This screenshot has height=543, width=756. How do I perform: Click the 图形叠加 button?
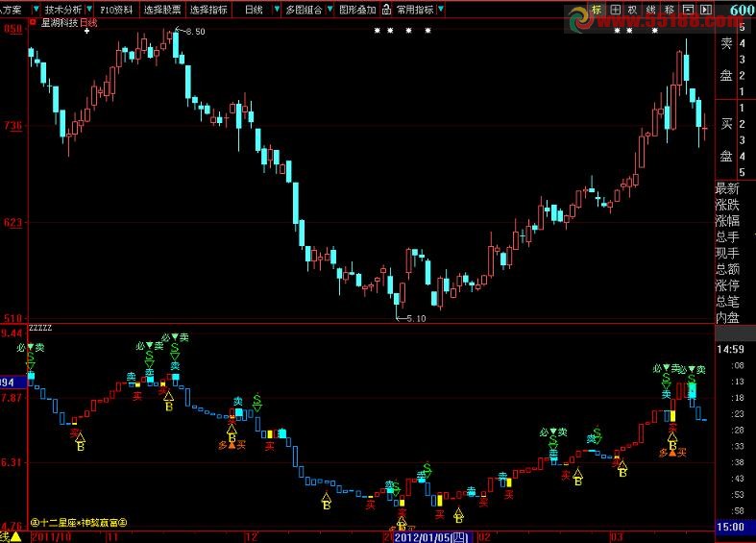pyautogui.click(x=357, y=10)
